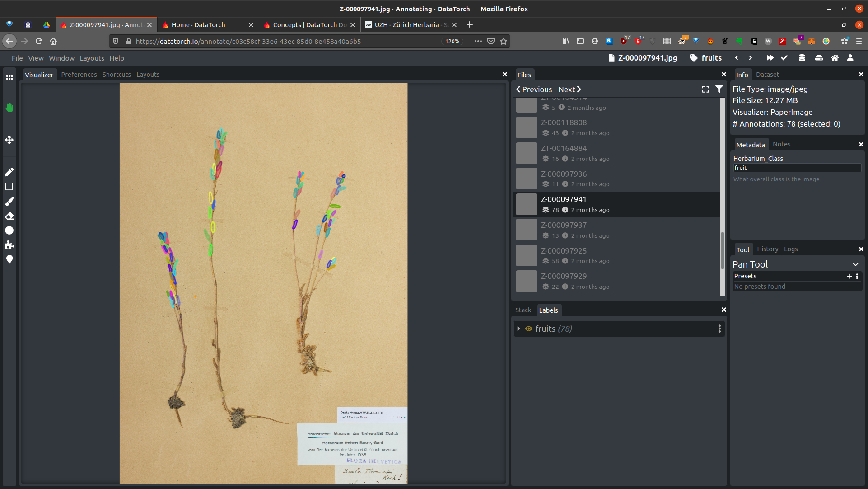Open fruits label three-dot options menu
The width and height of the screenshot is (868, 489).
tap(719, 329)
